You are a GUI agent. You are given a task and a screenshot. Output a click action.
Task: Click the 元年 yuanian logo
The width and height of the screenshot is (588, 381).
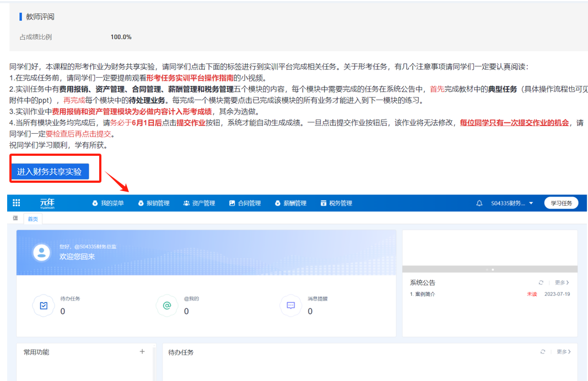47,203
